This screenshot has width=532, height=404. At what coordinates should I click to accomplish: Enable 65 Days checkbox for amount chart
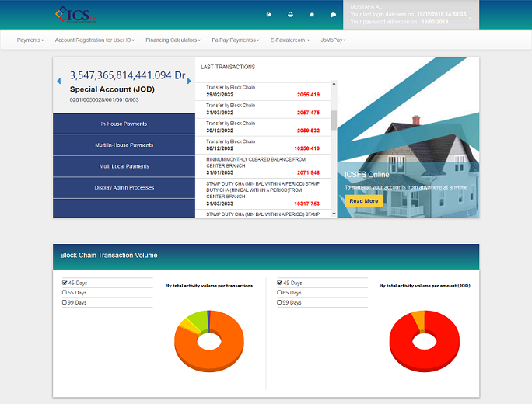(279, 292)
